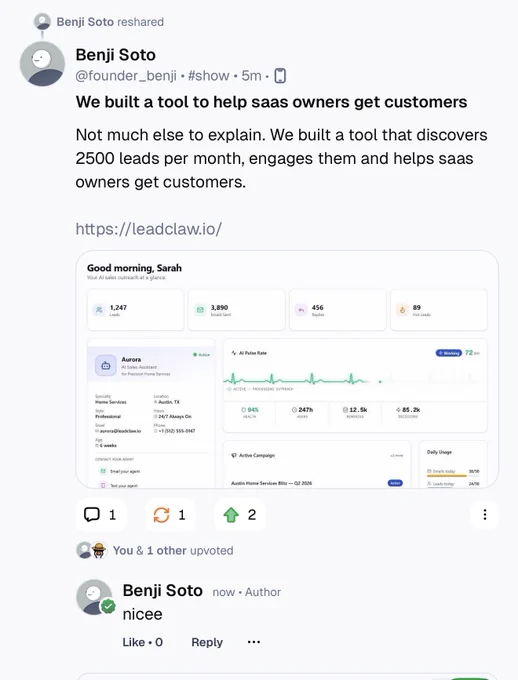Click the comment author's avatar with checkmark
This screenshot has width=518, height=680.
coord(96,597)
